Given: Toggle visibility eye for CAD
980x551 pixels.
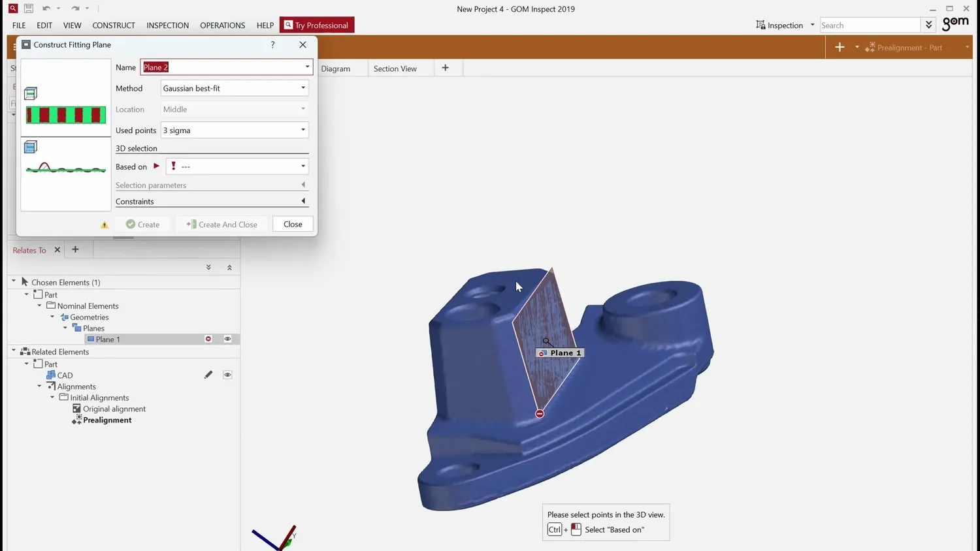Looking at the screenshot, I should click(x=227, y=375).
